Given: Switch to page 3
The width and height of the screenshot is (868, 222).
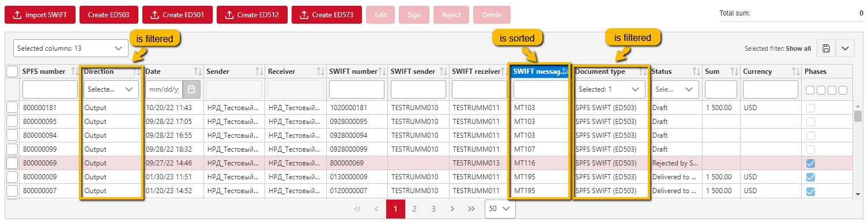Looking at the screenshot, I should pos(433,209).
